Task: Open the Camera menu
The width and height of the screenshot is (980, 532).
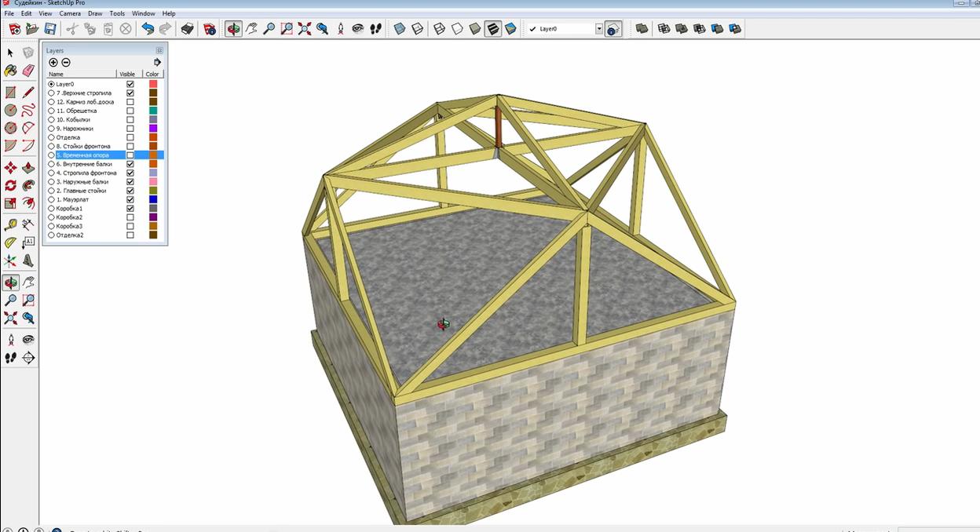Action: (70, 13)
